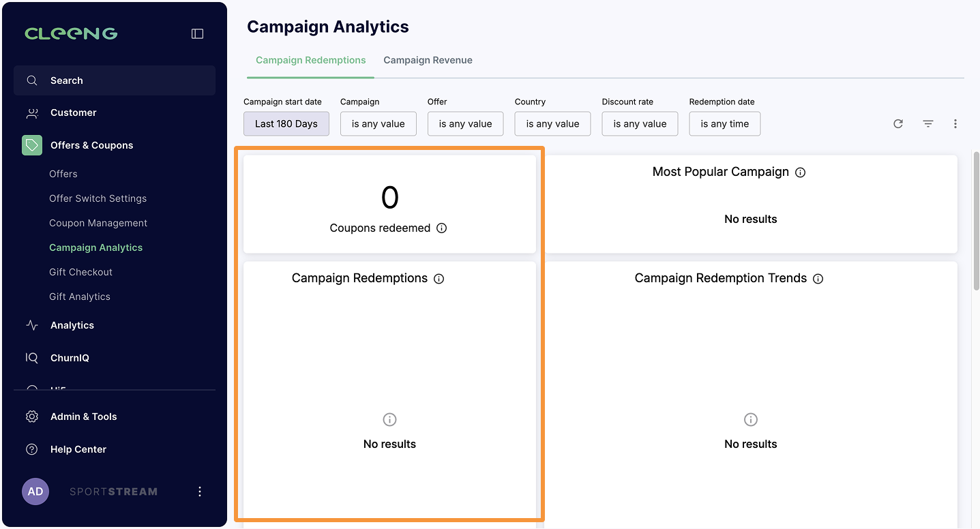
Task: Click the info icon above No results in Campaign Redemptions
Action: 389,419
